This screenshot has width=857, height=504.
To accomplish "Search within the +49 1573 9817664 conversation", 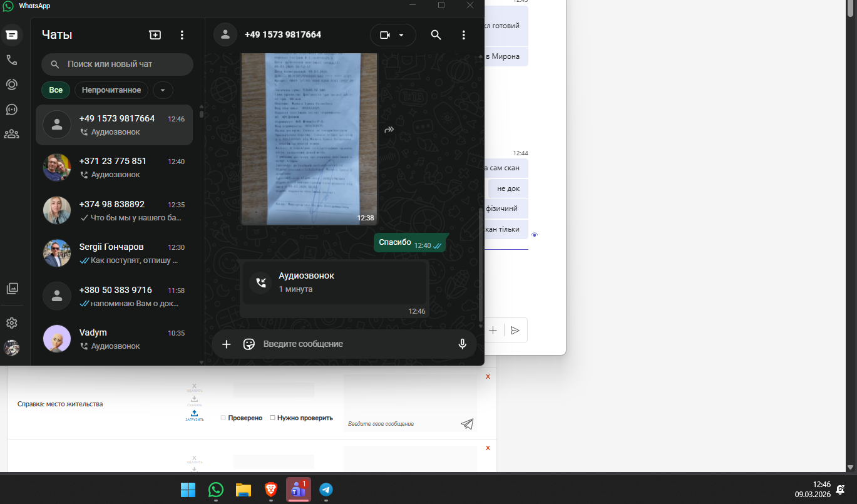I will pos(436,35).
